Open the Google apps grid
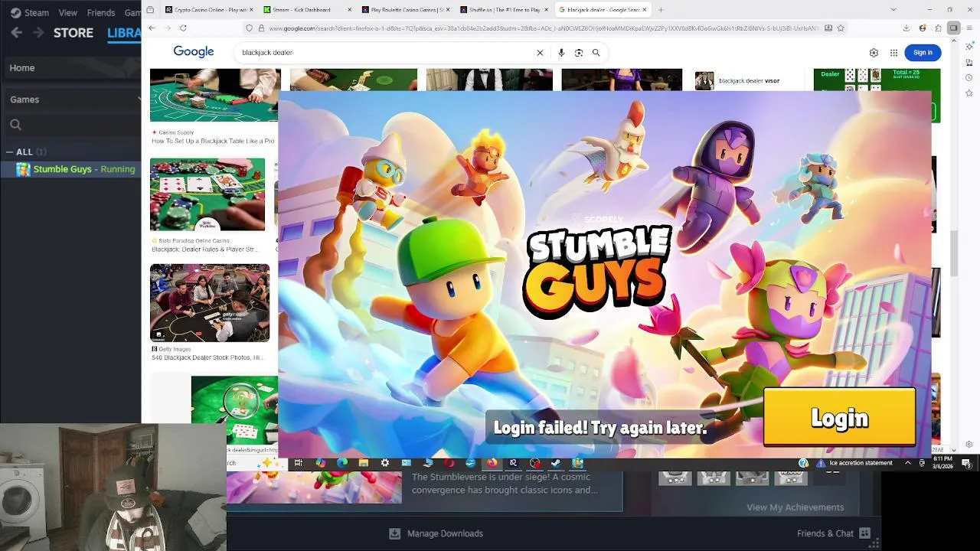 (x=893, y=53)
